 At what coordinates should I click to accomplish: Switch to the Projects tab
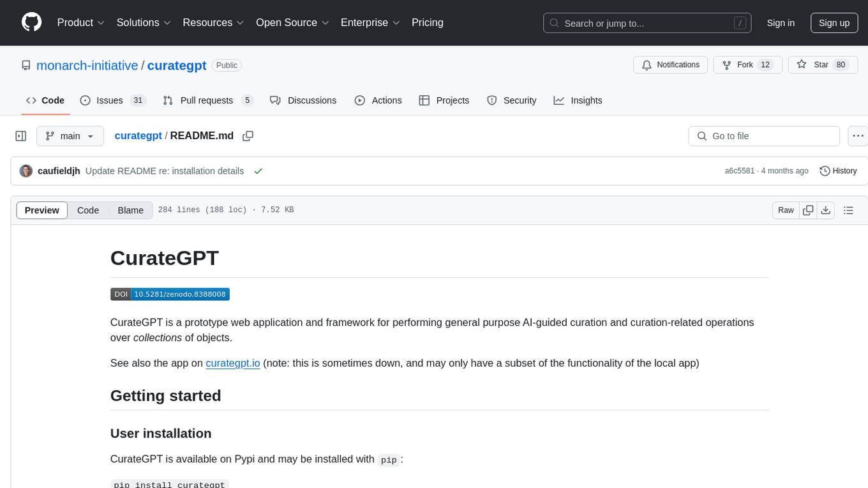[x=444, y=100]
